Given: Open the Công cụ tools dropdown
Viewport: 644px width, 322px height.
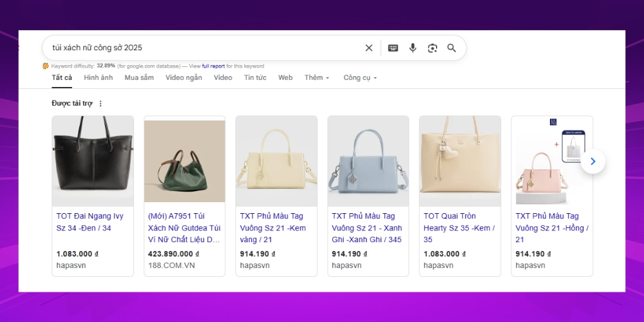Looking at the screenshot, I should (359, 78).
